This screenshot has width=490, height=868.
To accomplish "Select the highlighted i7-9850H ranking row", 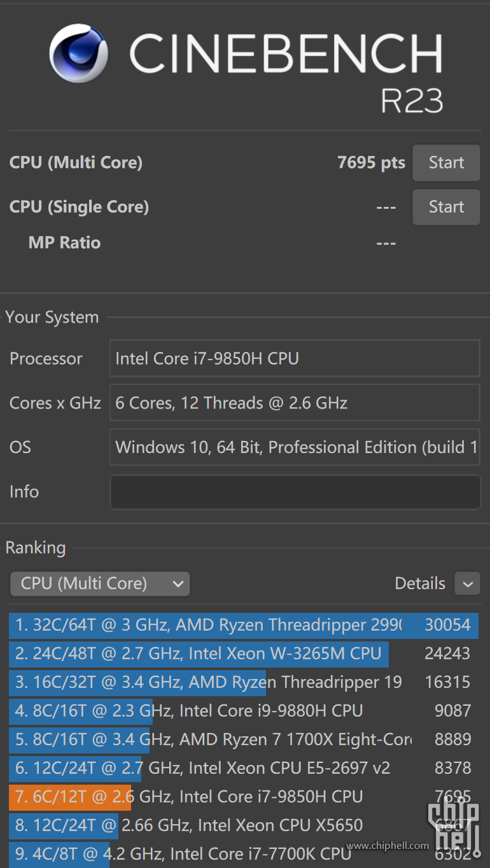I will (x=244, y=797).
